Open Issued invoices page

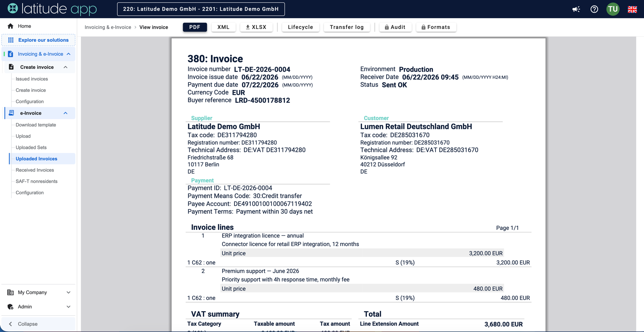pos(32,79)
